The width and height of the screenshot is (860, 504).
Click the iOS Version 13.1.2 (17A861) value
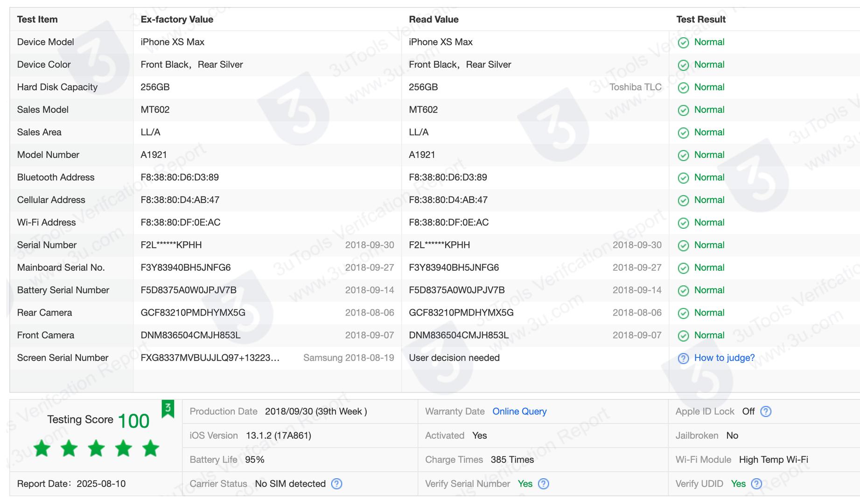coord(279,436)
